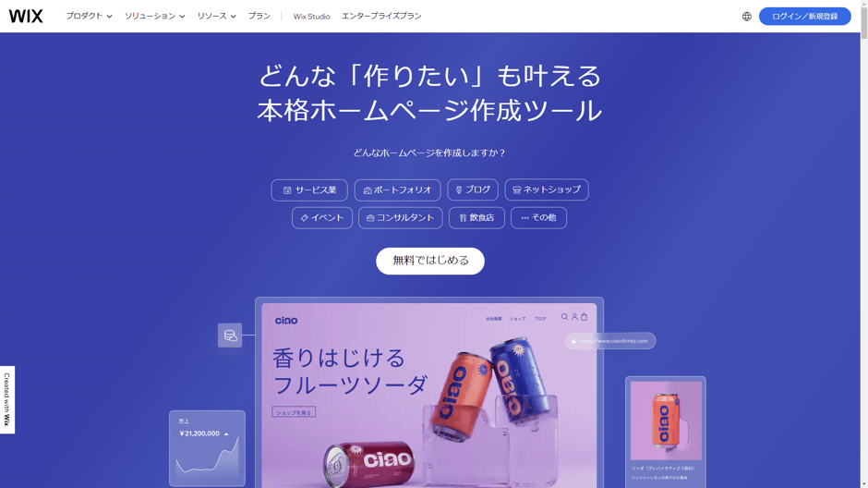The image size is (868, 488).
Task: Click the user account icon in the ciao preview
Action: [574, 317]
